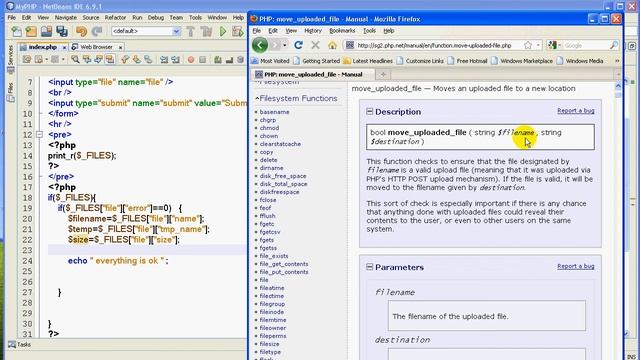This screenshot has width=640, height=360.
Task: Select index.php editor tab
Action: [x=42, y=47]
